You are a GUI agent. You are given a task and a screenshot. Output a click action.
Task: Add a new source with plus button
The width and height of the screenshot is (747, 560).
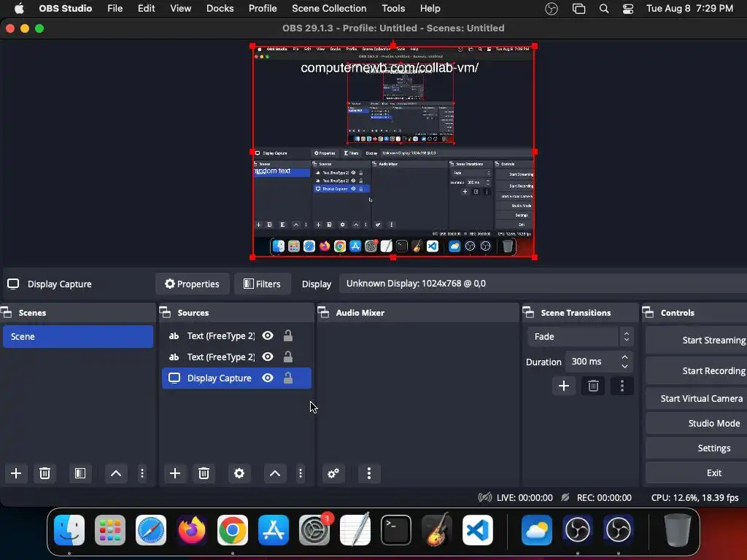pyautogui.click(x=175, y=473)
